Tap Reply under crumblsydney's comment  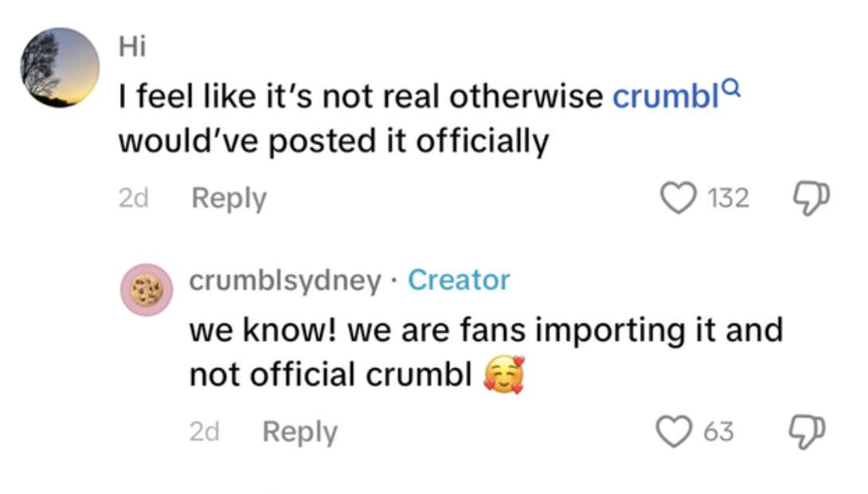tap(299, 431)
